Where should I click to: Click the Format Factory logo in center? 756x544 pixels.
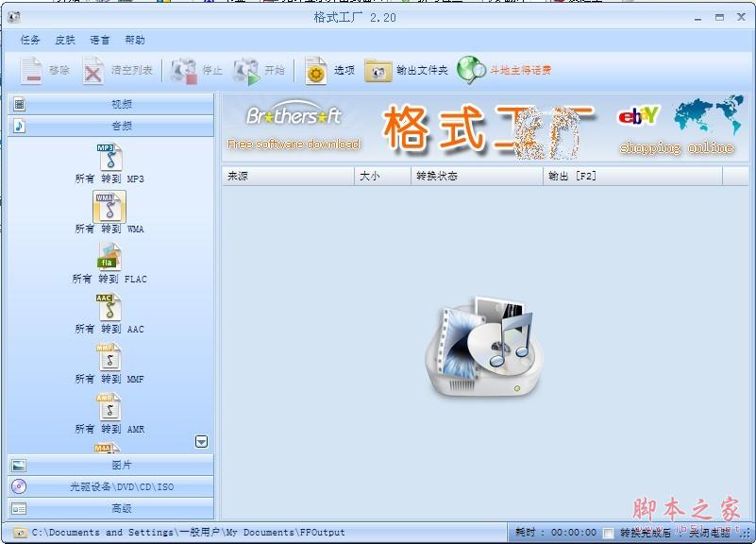pos(484,347)
